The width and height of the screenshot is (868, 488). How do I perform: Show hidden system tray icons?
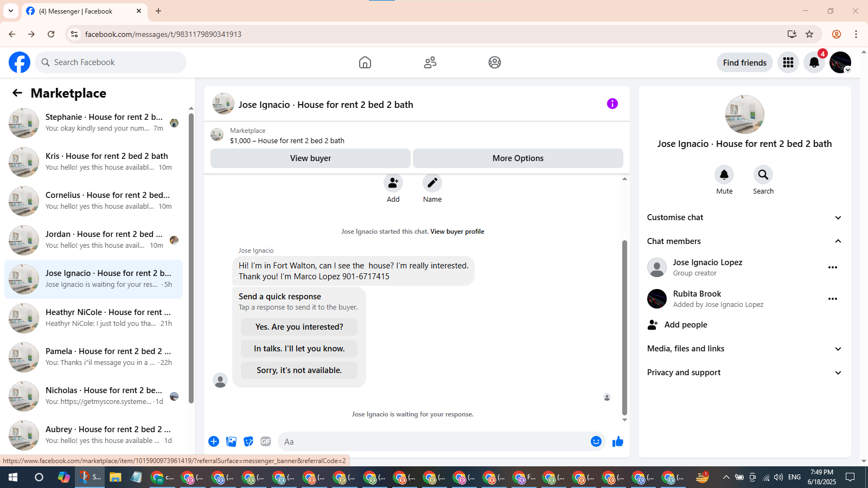[x=726, y=477]
